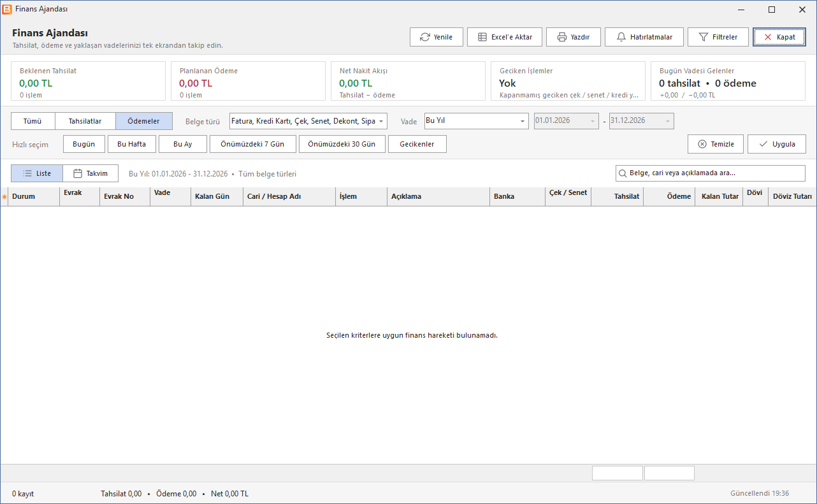
Task: Click the Yazdır printer icon
Action: pyautogui.click(x=562, y=37)
